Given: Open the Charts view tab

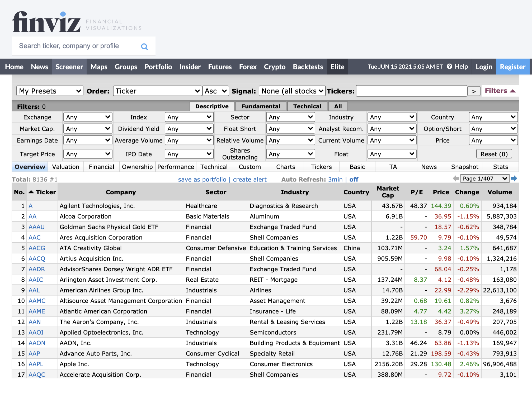Looking at the screenshot, I should 286,167.
